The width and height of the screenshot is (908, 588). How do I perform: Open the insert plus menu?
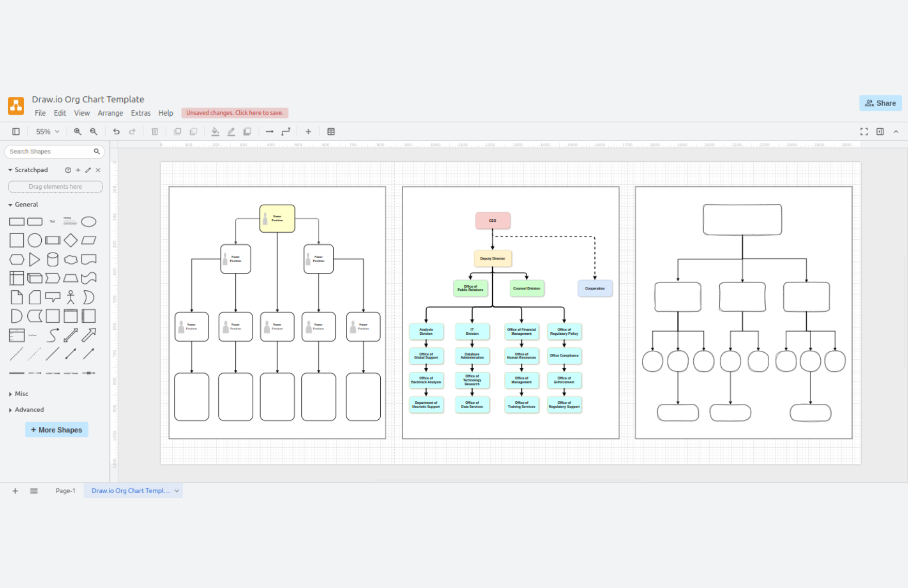308,132
